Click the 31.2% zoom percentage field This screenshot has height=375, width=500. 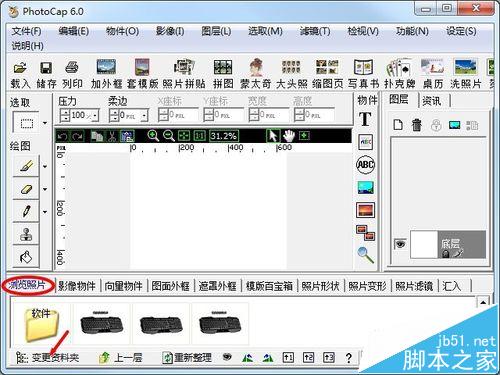(224, 136)
